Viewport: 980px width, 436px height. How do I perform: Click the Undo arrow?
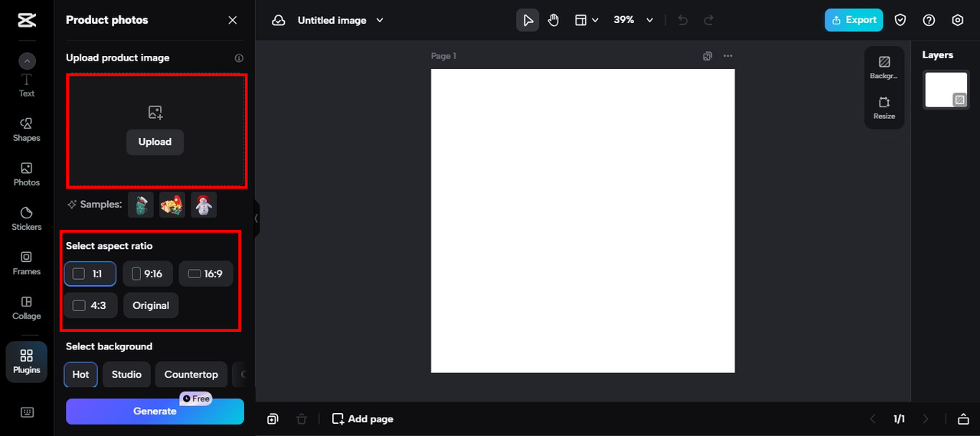click(684, 21)
